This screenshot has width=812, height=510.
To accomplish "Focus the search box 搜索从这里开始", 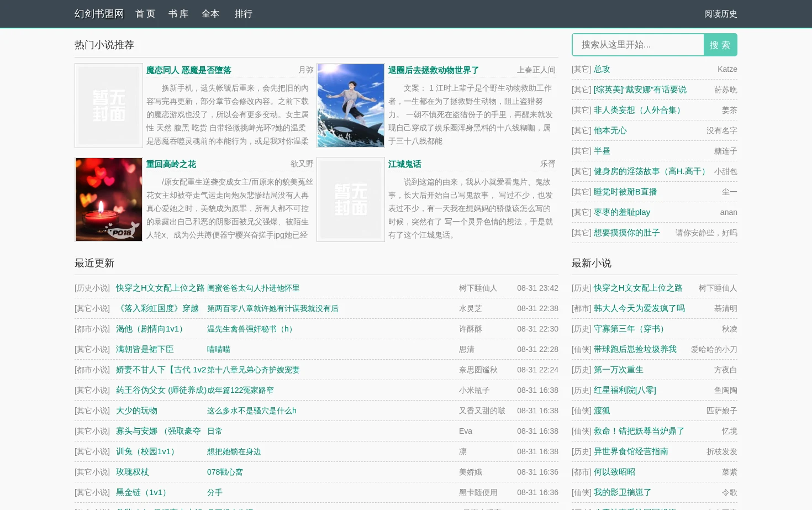I will point(638,45).
